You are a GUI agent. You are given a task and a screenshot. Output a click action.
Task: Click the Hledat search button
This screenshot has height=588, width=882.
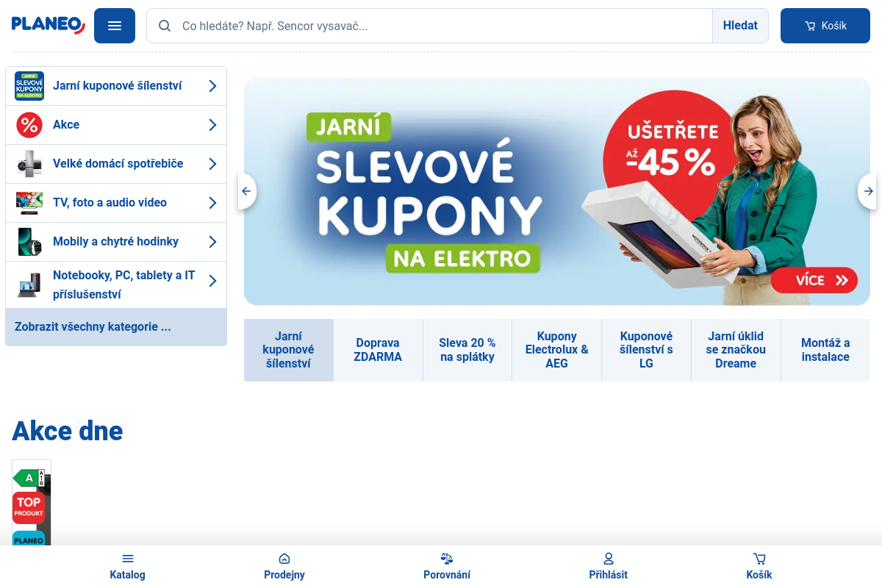(x=740, y=26)
